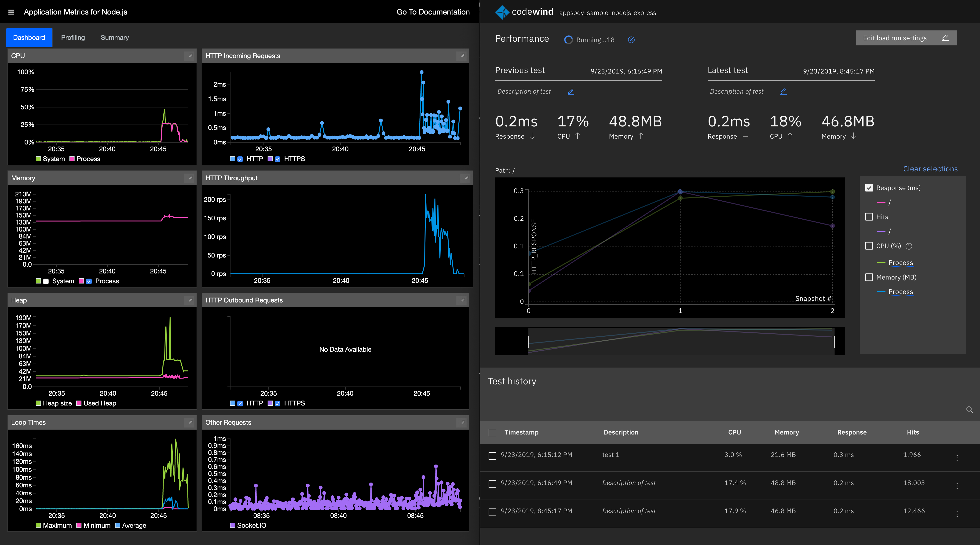Screen dimensions: 980x545
Task: Open the overflow menu for test 1 row
Action: coord(957,458)
